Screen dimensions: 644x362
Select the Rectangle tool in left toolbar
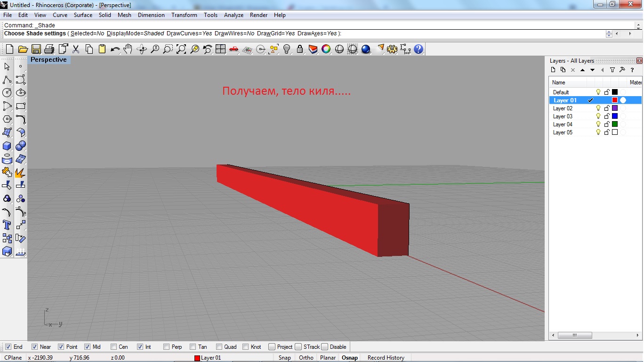[x=21, y=106]
